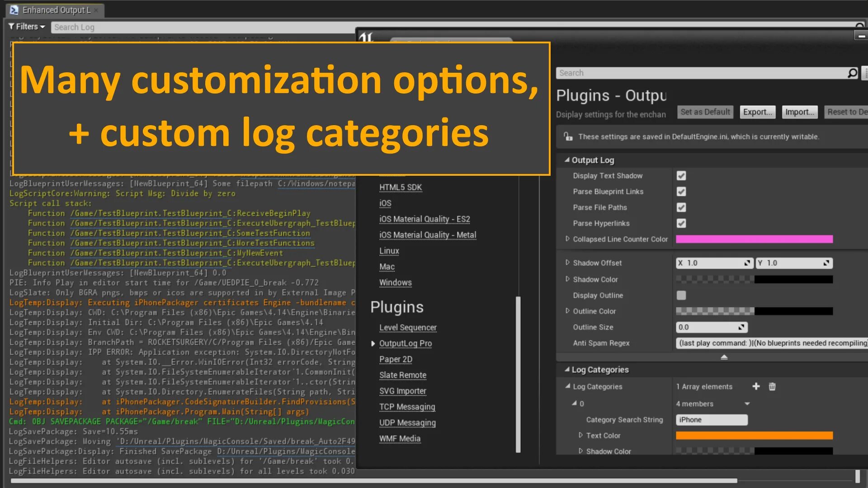Screen dimensions: 868x488
Task: Click the Set as Default button
Action: point(705,112)
